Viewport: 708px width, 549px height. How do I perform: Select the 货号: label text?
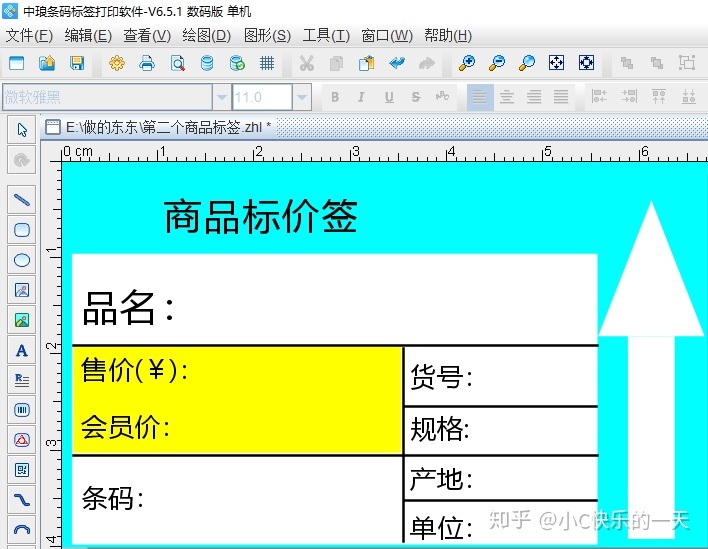441,377
